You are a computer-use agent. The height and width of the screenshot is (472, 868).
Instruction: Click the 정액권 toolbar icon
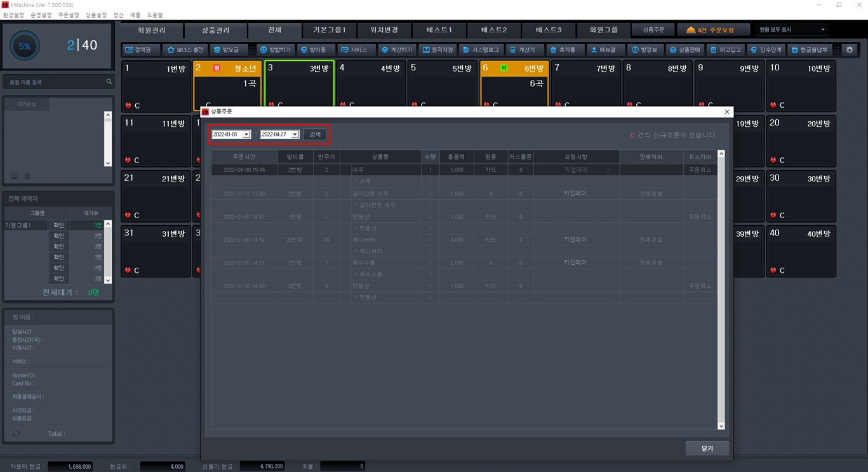click(130, 49)
